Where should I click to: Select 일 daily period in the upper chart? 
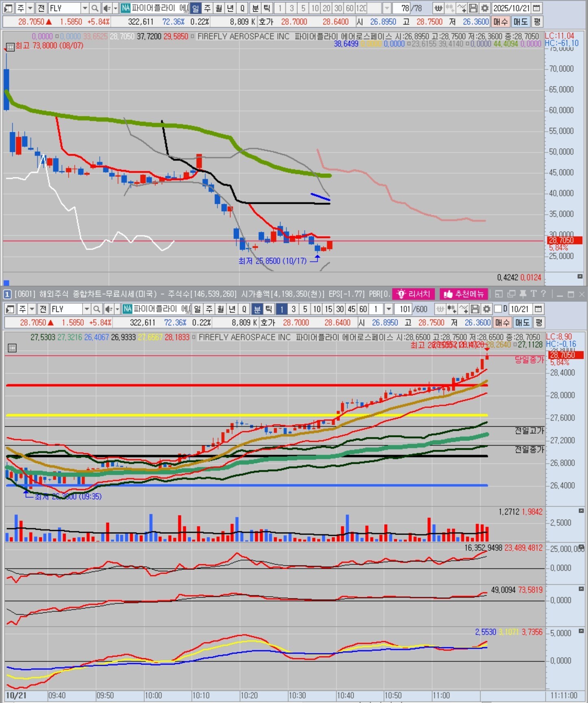(196, 8)
